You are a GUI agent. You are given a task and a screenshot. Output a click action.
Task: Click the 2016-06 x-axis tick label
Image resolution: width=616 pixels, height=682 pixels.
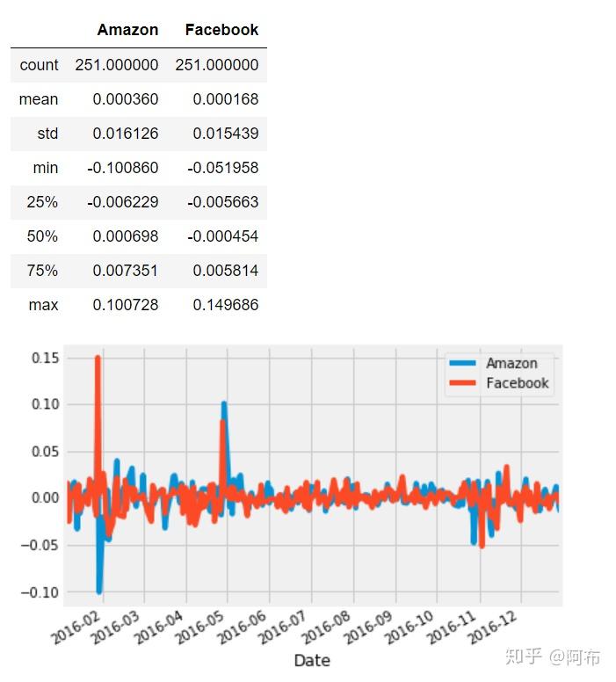[x=243, y=628]
